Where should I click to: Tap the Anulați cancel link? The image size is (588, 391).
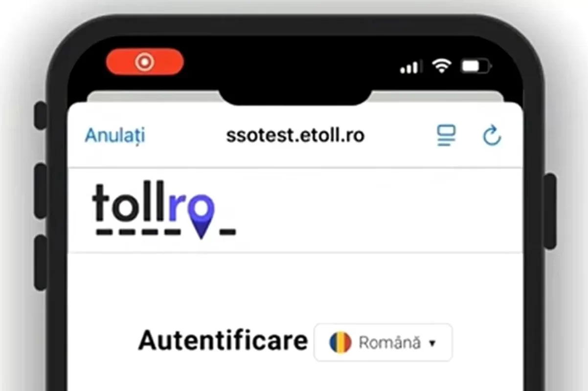point(115,135)
